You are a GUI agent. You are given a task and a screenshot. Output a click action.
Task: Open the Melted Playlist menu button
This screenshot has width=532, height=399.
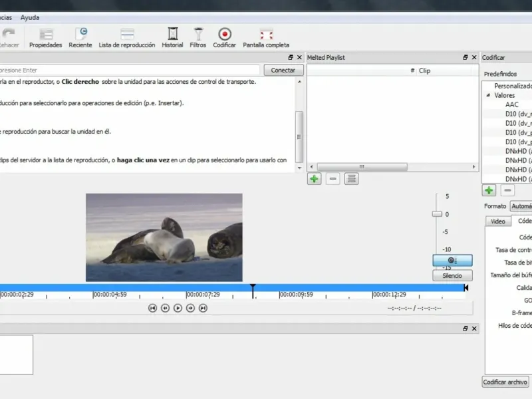(351, 178)
